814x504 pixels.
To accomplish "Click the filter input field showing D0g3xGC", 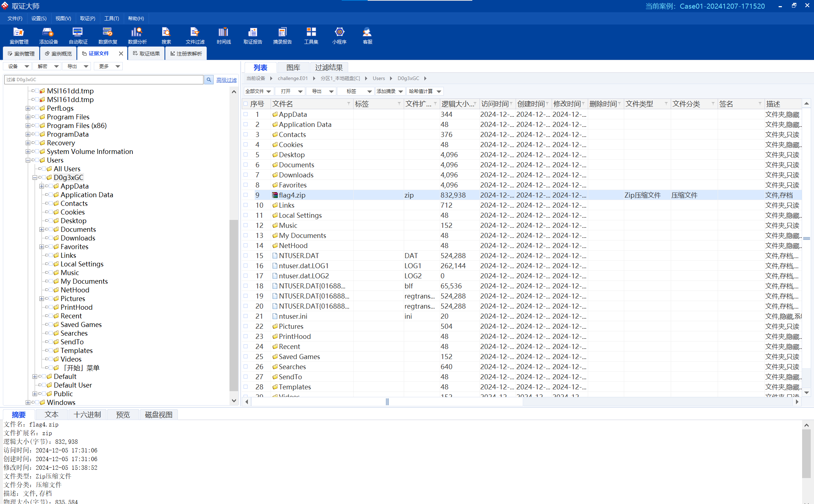I will 104,80.
